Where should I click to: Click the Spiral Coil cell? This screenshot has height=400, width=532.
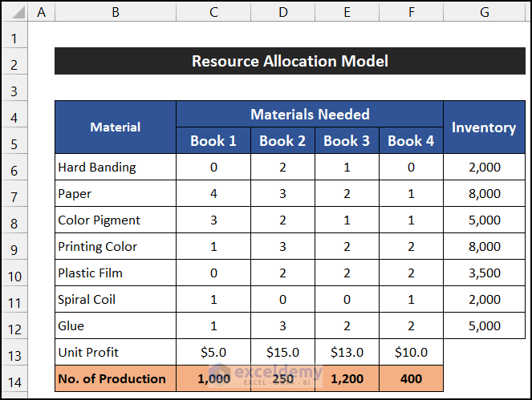[116, 299]
